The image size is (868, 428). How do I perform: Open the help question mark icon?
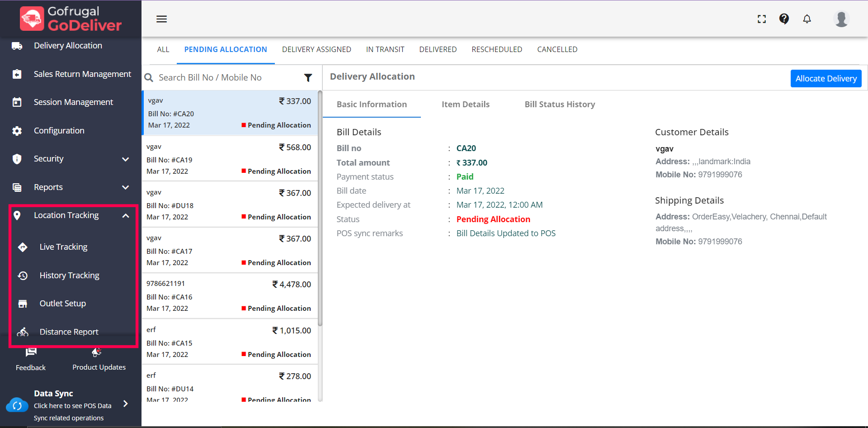click(784, 19)
